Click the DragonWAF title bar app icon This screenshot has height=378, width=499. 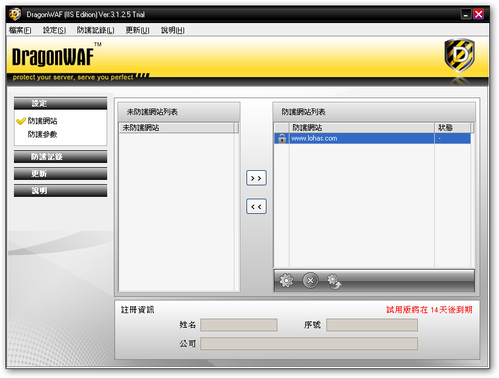pos(15,14)
